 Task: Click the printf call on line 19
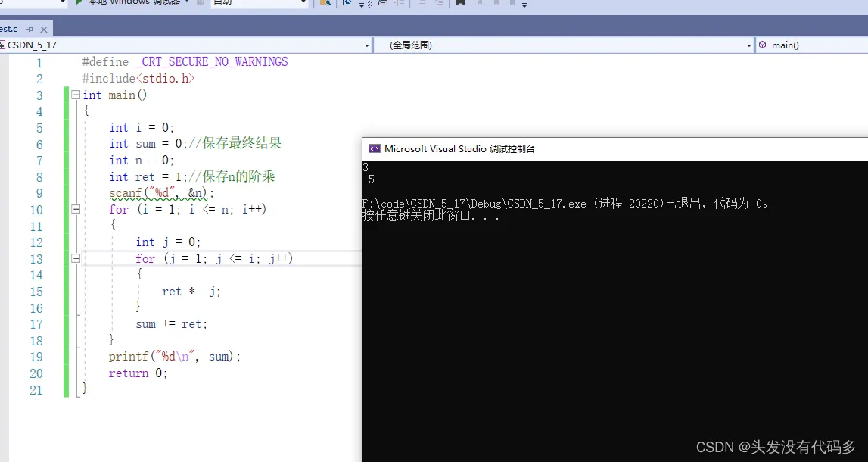pos(175,357)
